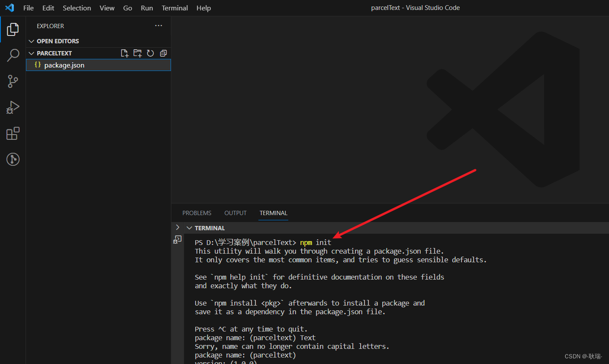The image size is (609, 364).
Task: Click the 'parcelText - Visual Studio Code' title
Action: [x=416, y=8]
